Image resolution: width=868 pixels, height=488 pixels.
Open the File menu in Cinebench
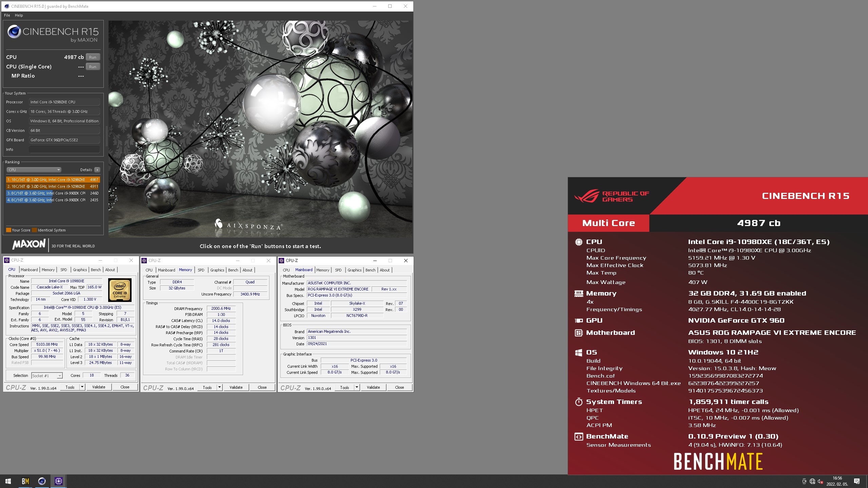(x=7, y=15)
